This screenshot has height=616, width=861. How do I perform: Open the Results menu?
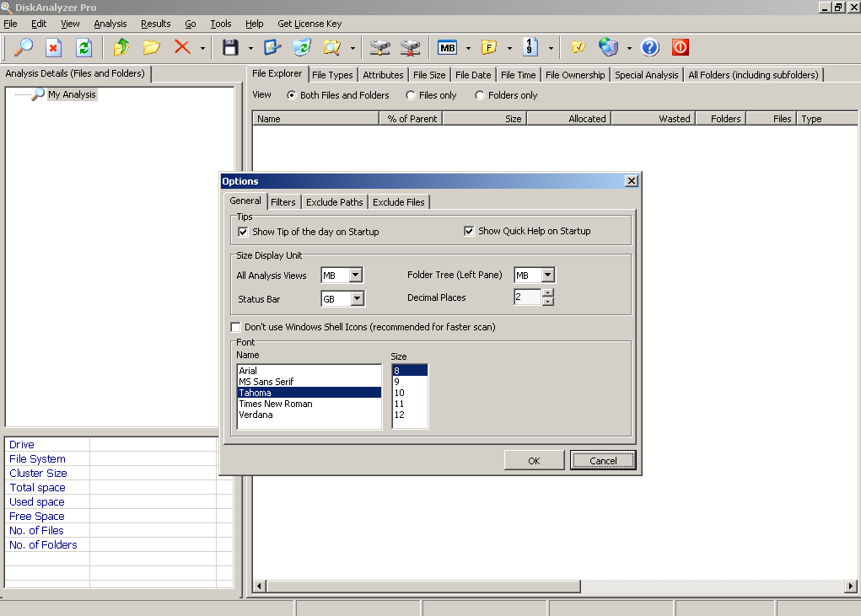[155, 24]
